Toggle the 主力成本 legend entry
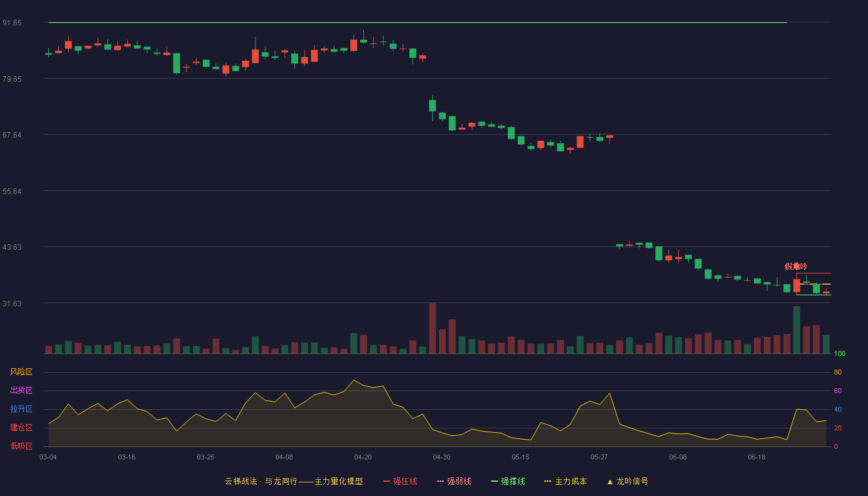The image size is (868, 496). click(x=565, y=481)
